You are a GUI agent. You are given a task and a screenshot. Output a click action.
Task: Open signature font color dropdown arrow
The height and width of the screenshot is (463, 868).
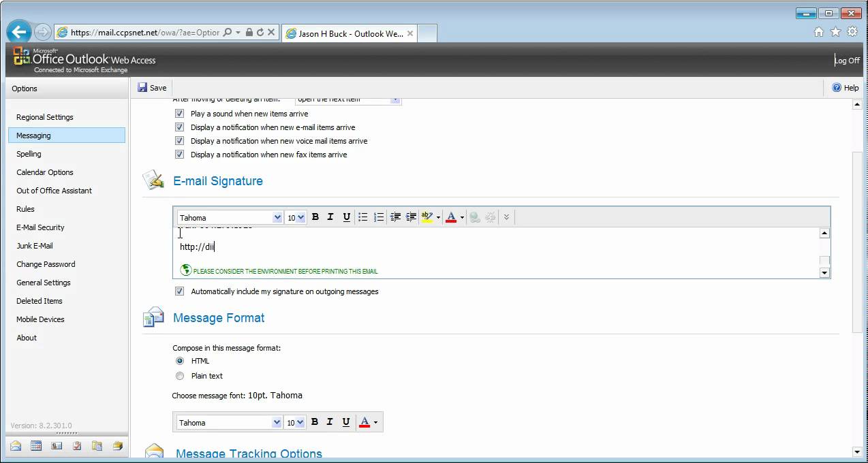point(462,218)
